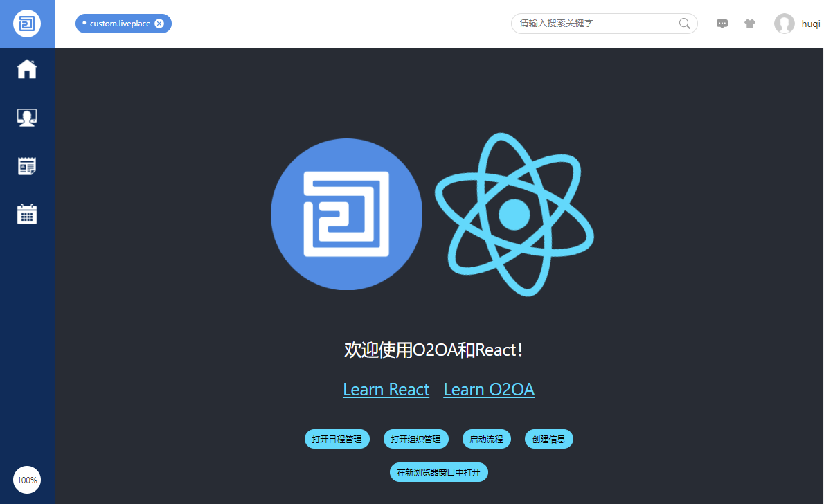This screenshot has height=504, width=824.
Task: Click into the keyword search field
Action: tap(595, 24)
